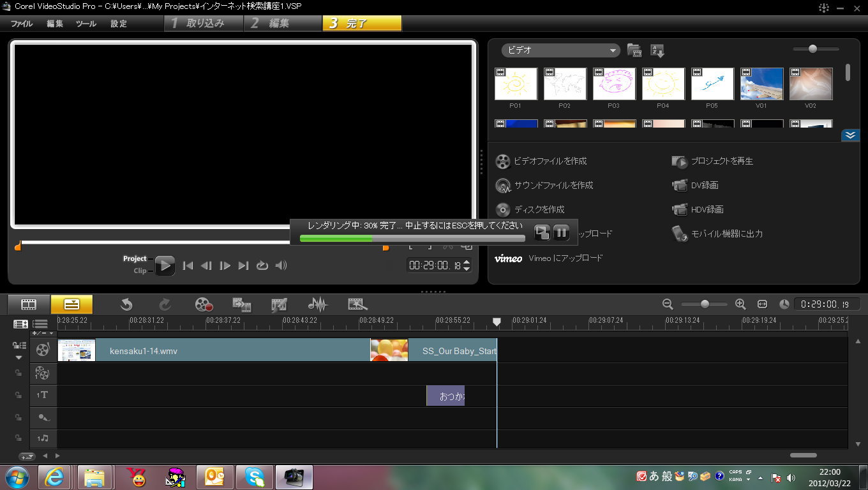868x490 pixels.
Task: Go to step 3 完了 tab
Action: [x=362, y=24]
